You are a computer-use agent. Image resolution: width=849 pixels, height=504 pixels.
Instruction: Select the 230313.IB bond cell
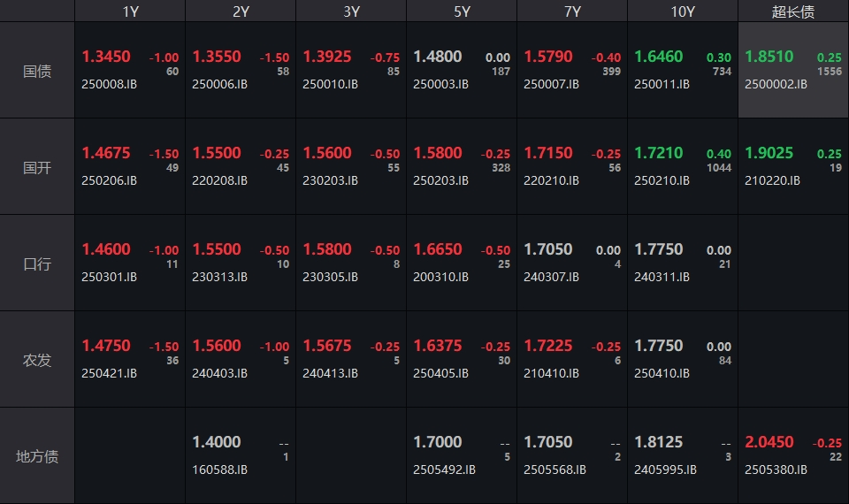coord(241,263)
